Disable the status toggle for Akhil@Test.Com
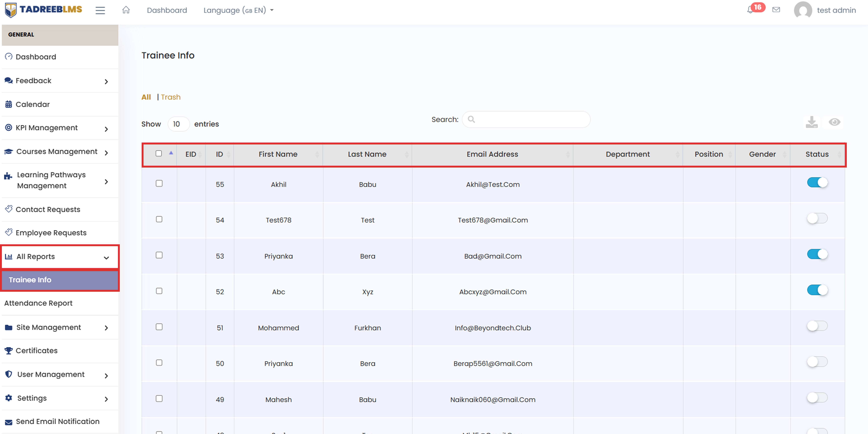 817,182
